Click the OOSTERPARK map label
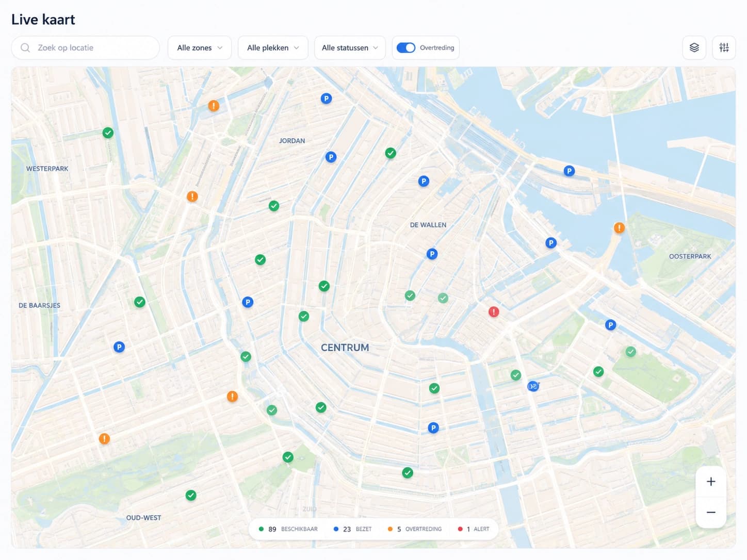747x560 pixels. pos(690,256)
